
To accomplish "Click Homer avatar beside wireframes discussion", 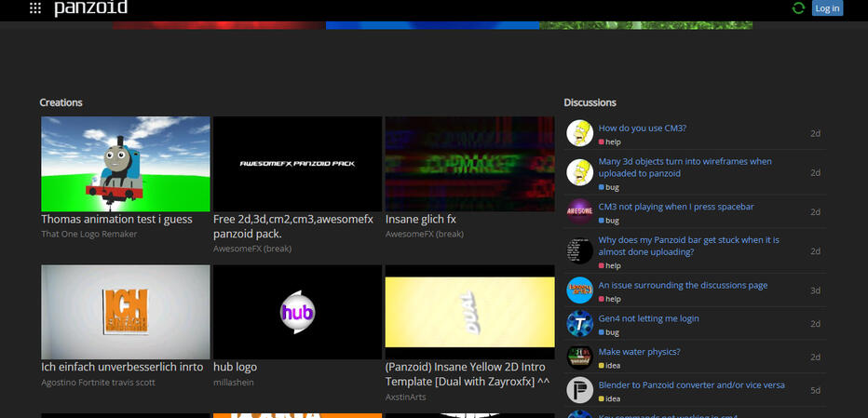I will pos(579,172).
